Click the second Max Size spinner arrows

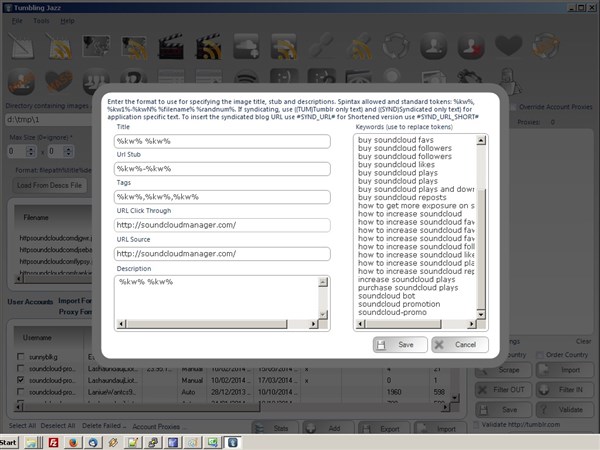(x=68, y=151)
